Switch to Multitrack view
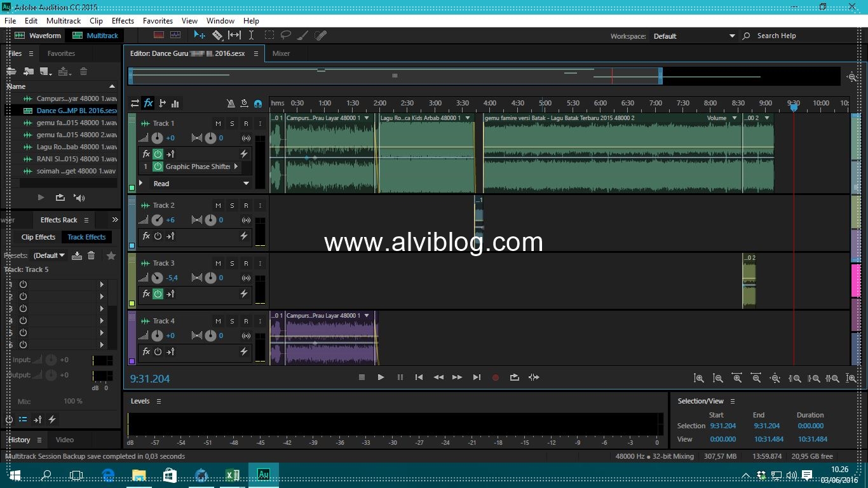The height and width of the screenshot is (488, 868). pyautogui.click(x=95, y=36)
